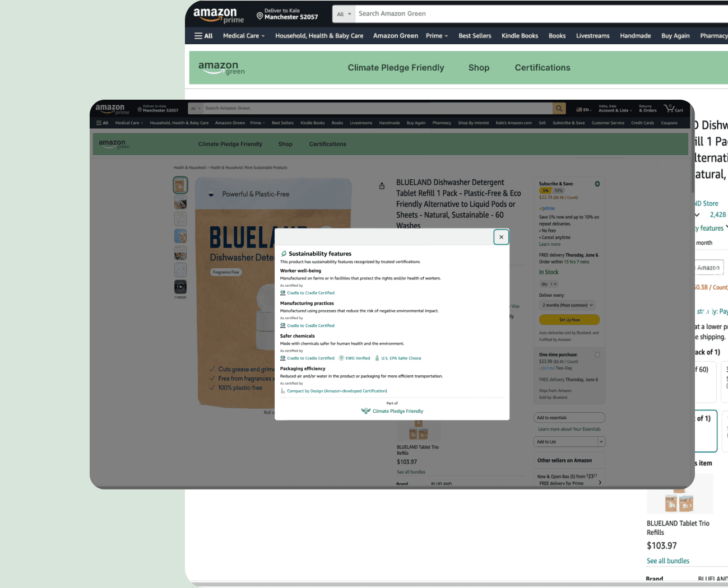Click the U.S. EPA Safer Choice icon
This screenshot has height=588, width=728.
pyautogui.click(x=377, y=358)
